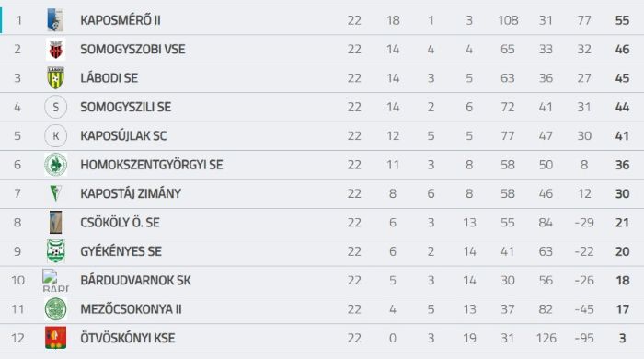Image resolution: width=644 pixels, height=359 pixels.
Task: Click the Homokszentgyörgyi SE round green crest
Action: tap(55, 165)
